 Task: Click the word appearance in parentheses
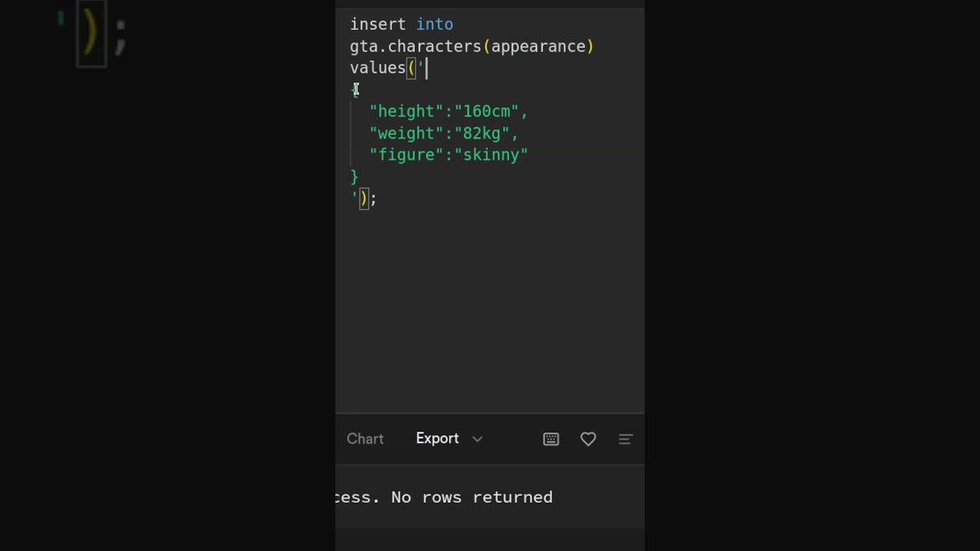(x=538, y=47)
